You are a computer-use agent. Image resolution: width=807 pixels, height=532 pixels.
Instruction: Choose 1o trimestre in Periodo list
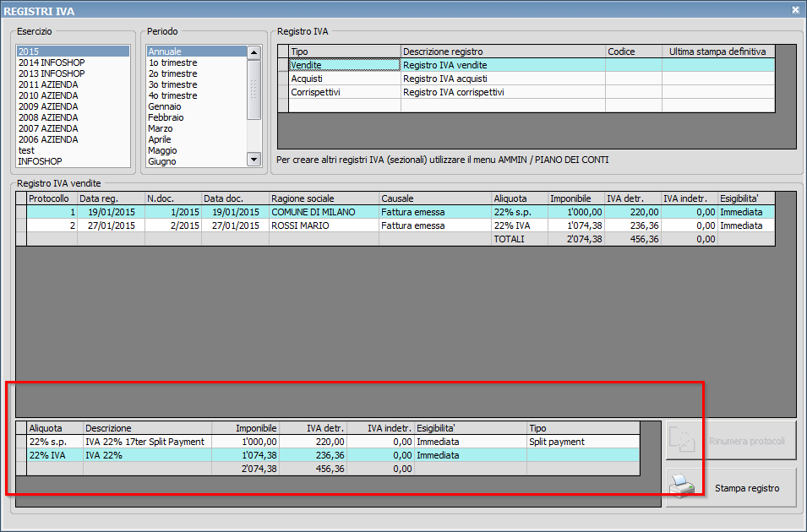pyautogui.click(x=172, y=62)
